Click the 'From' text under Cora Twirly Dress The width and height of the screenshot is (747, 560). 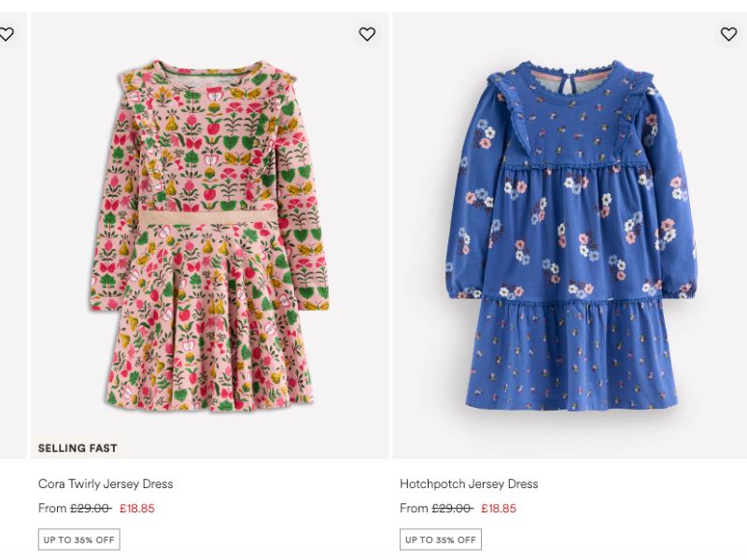52,509
